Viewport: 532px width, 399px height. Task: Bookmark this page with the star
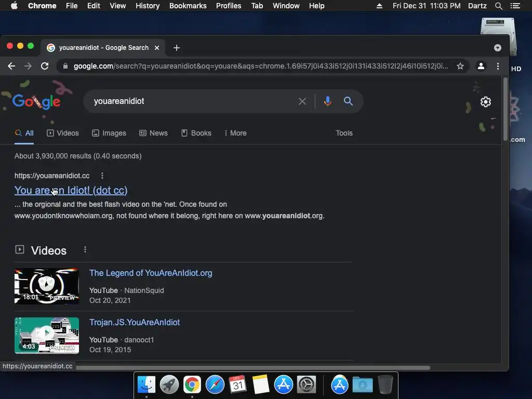coord(460,66)
